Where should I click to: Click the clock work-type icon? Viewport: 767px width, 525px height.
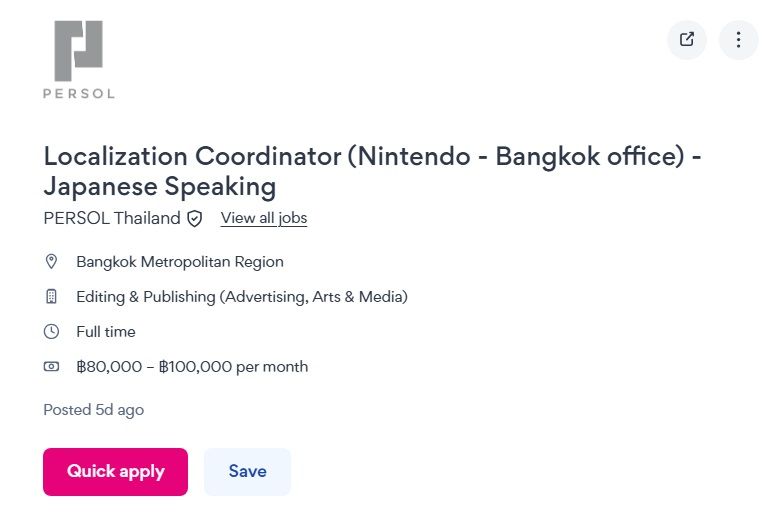tap(52, 332)
